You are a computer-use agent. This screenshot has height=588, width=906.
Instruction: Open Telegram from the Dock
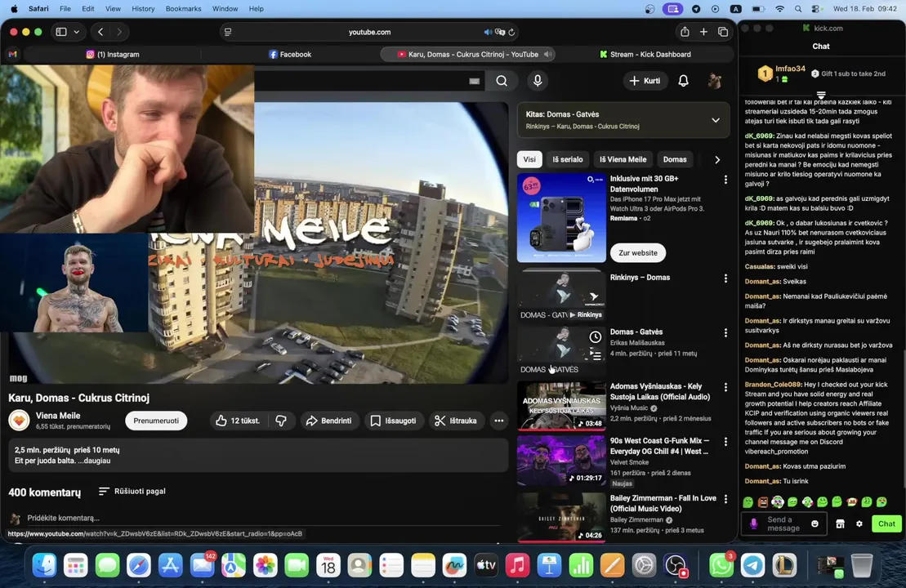click(x=753, y=565)
